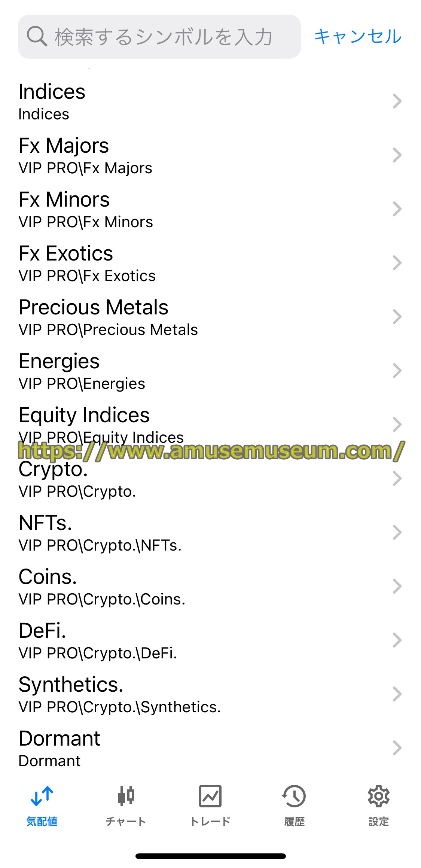This screenshot has width=421, height=868.
Task: Open the Chart candlestick icon
Action: [x=126, y=796]
